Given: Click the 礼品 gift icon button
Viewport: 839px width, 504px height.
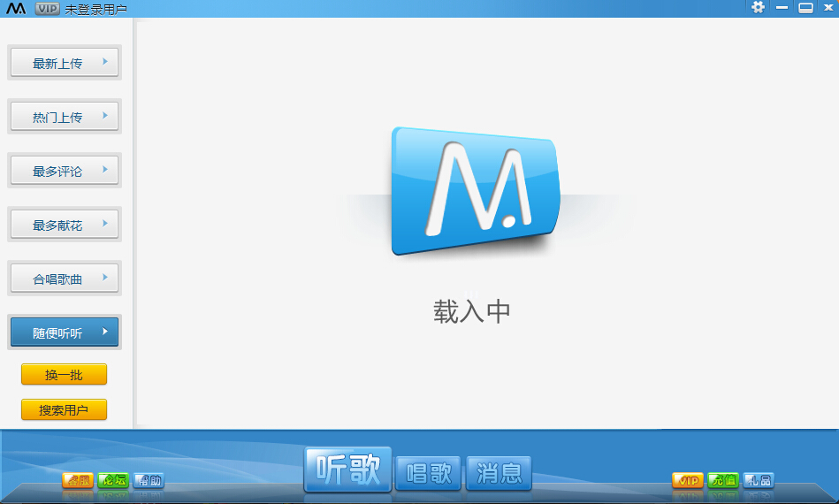Looking at the screenshot, I should 759,481.
